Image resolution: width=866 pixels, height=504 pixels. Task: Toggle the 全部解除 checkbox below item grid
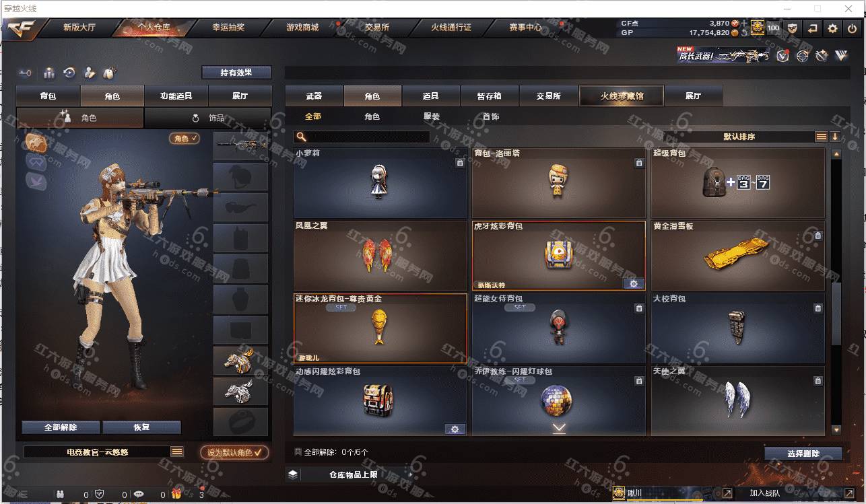(298, 452)
